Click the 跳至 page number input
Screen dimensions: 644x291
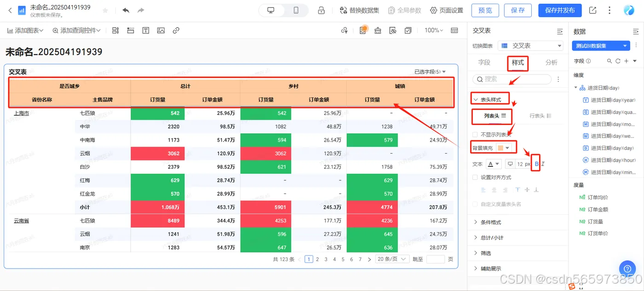point(435,259)
